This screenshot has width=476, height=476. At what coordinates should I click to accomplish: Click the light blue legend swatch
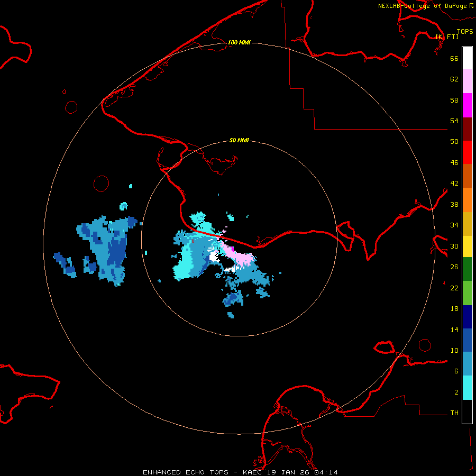(x=467, y=364)
